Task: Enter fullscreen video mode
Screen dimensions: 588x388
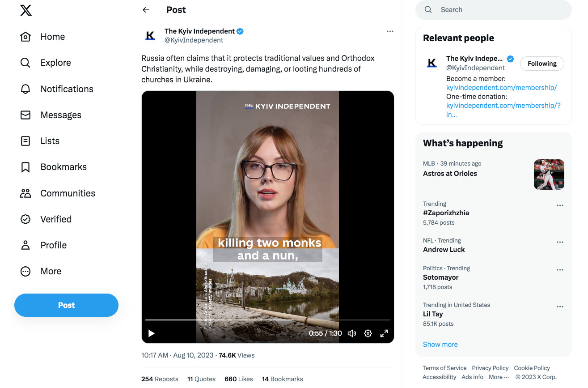Action: point(384,333)
